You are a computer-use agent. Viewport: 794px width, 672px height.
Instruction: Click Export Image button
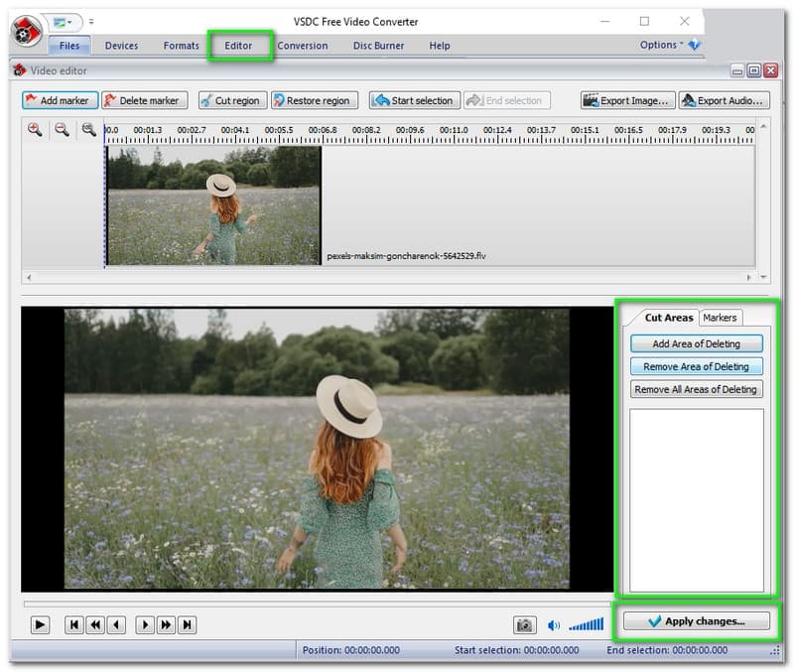(x=627, y=100)
